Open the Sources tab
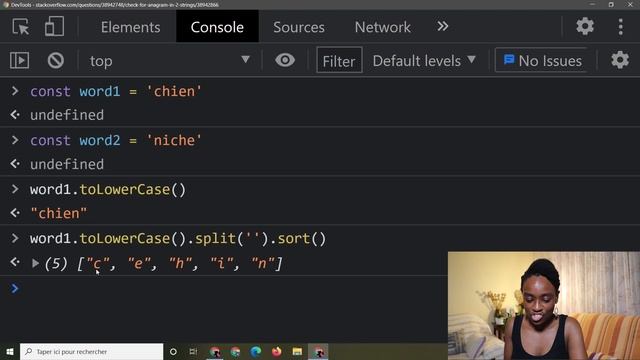 [299, 27]
